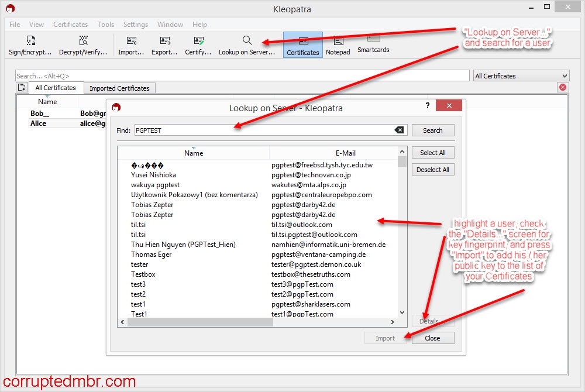This screenshot has height=392, width=585.
Task: Clear the Find field with the backspace icon
Action: click(x=399, y=130)
